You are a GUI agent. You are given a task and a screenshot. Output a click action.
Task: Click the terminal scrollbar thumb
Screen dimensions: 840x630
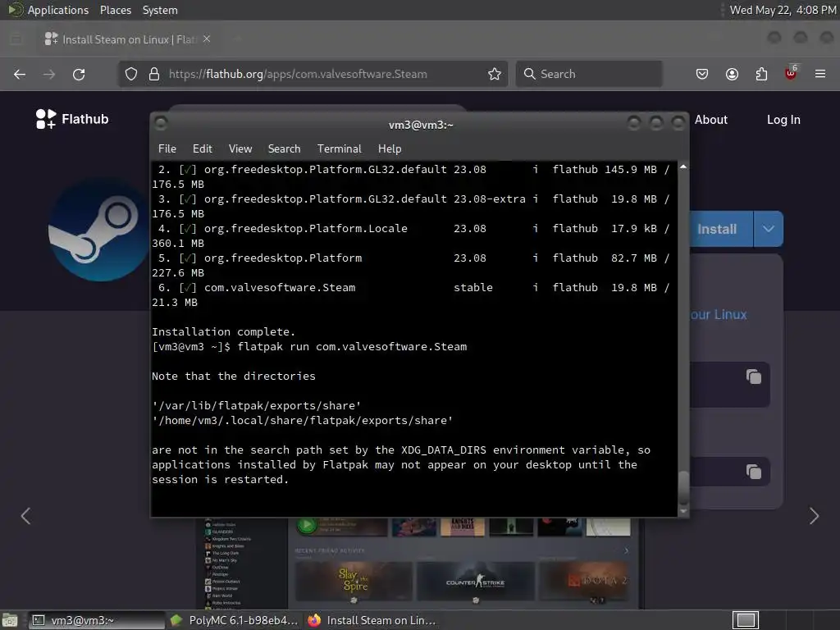[683, 488]
